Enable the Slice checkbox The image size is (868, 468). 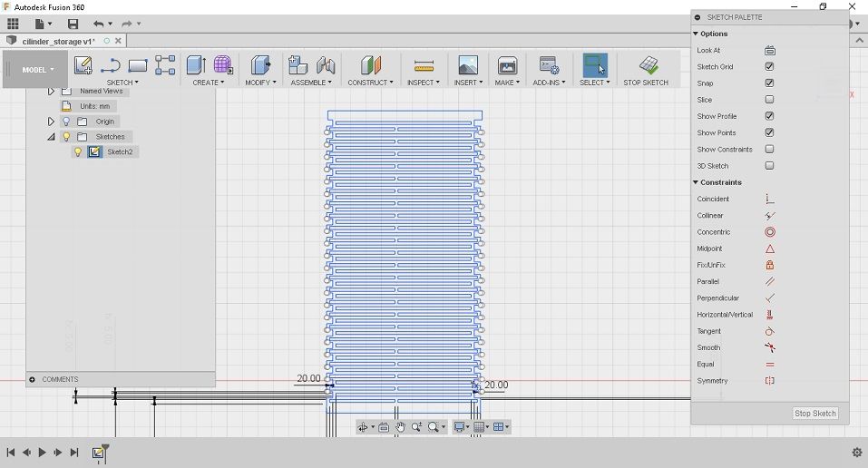click(x=769, y=100)
